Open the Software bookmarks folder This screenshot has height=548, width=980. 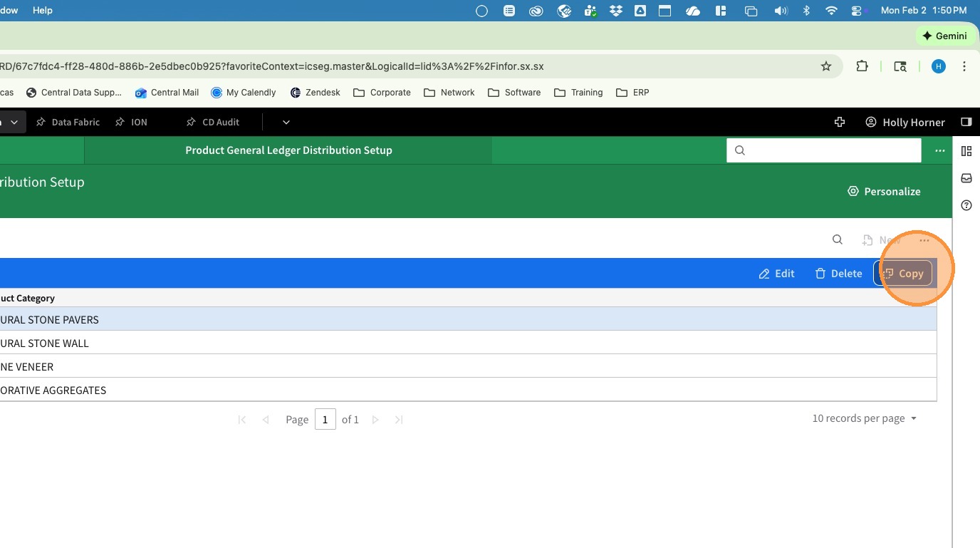pos(514,93)
